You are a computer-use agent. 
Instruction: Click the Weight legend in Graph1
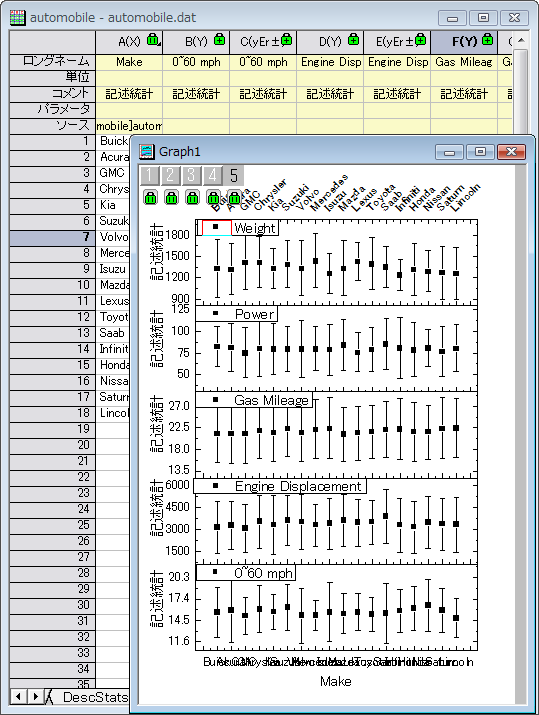pyautogui.click(x=237, y=228)
